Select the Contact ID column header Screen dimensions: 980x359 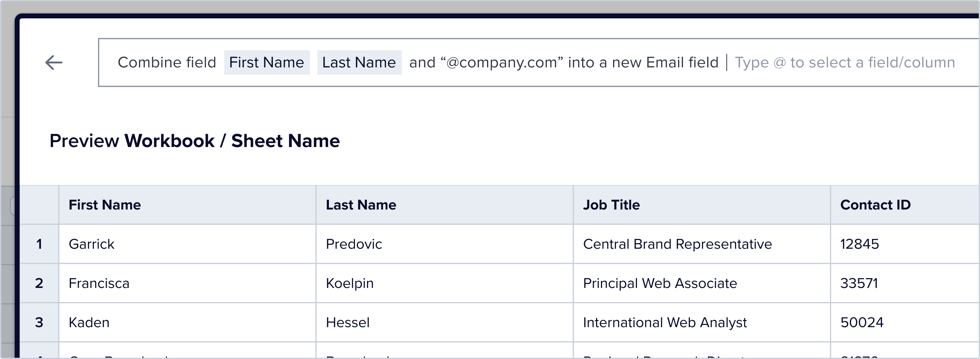pos(875,205)
